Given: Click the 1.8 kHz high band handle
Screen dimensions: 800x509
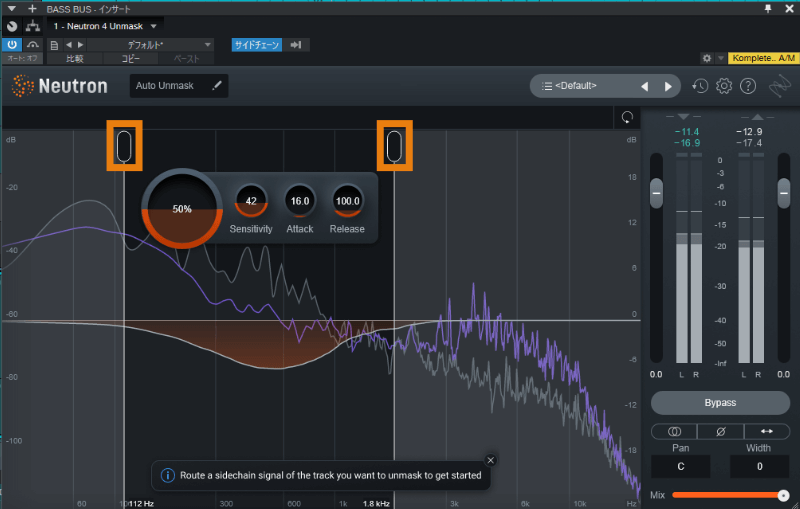Looking at the screenshot, I should coord(394,146).
